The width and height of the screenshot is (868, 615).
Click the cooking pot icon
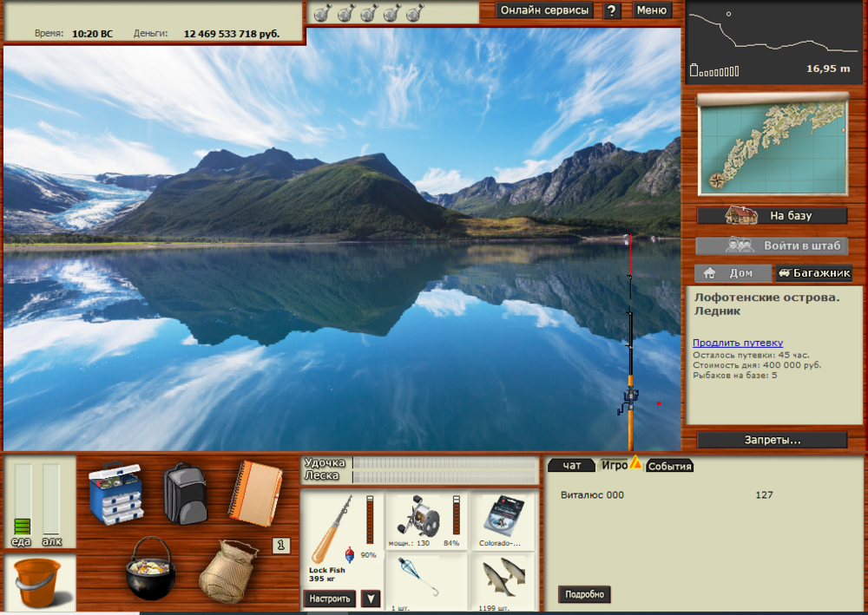tap(151, 568)
